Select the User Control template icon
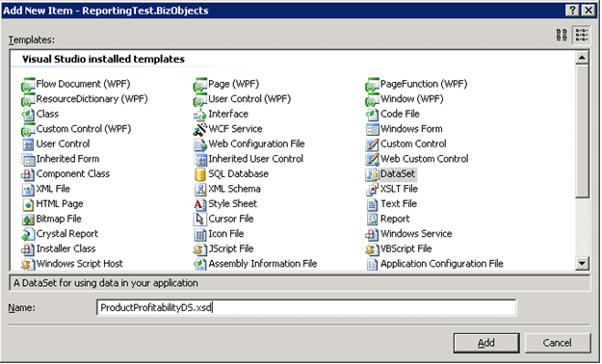The height and width of the screenshot is (364, 602). (28, 144)
